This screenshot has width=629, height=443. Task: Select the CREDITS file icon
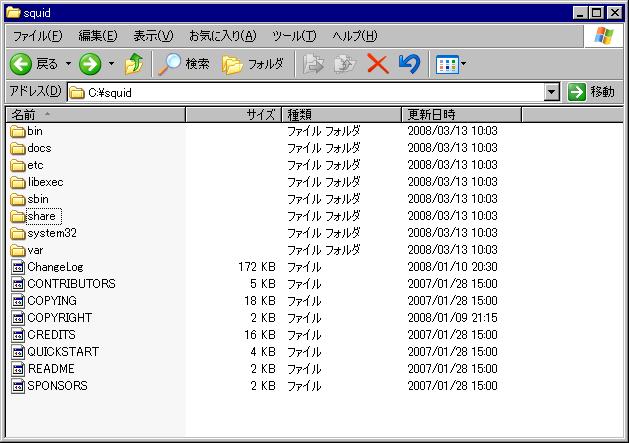[18, 335]
